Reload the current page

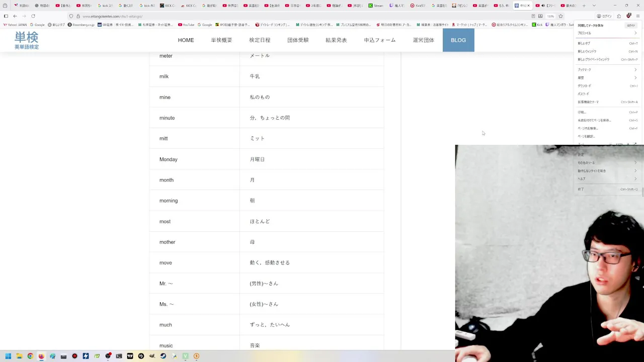(x=33, y=16)
